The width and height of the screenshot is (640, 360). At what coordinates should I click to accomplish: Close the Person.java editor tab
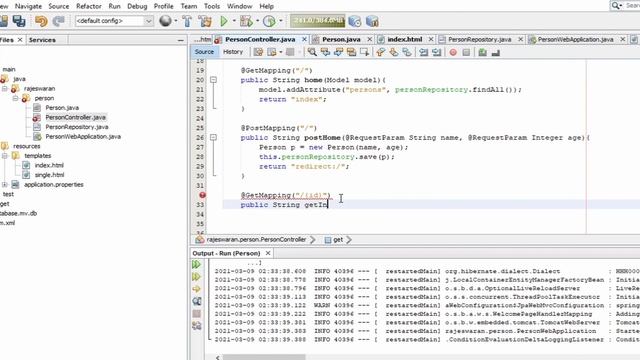[369, 39]
